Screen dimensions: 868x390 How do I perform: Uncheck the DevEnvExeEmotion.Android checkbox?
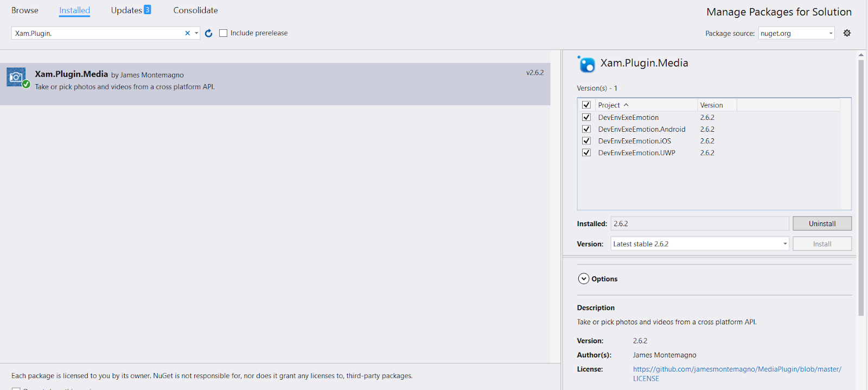pos(586,129)
